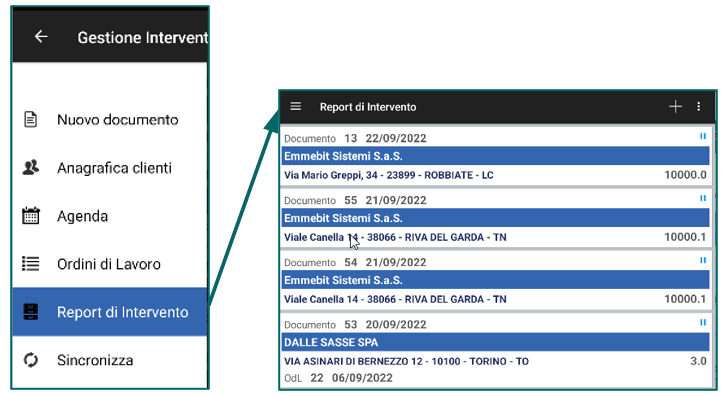Click the Anagrafica clienti people icon
The width and height of the screenshot is (726, 396).
pos(31,167)
